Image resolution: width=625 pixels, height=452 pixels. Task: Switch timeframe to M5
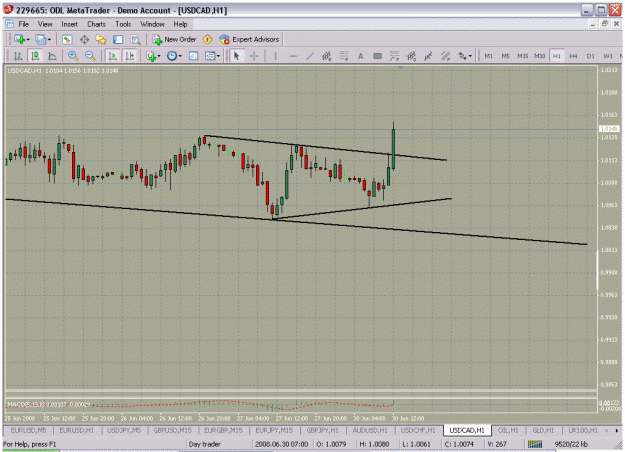[x=505, y=56]
